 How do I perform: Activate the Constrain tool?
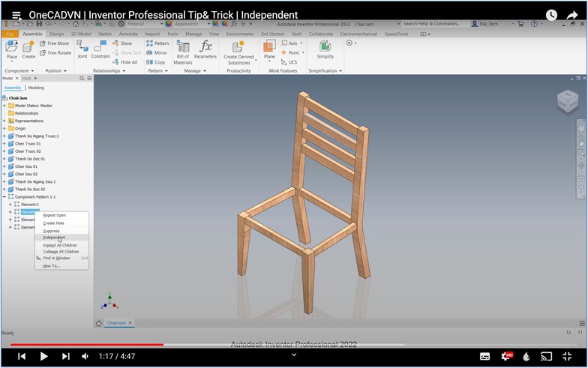100,49
